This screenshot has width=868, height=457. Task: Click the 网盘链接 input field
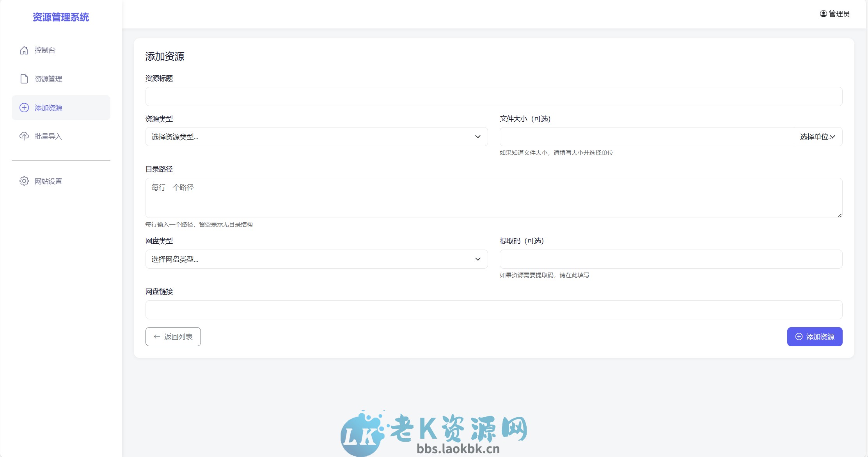[x=493, y=310]
